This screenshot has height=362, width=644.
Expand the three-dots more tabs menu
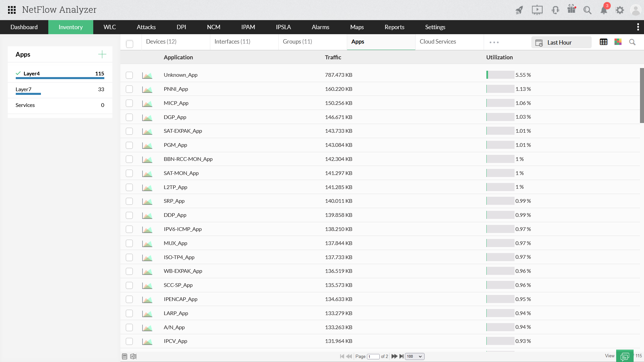[494, 42]
